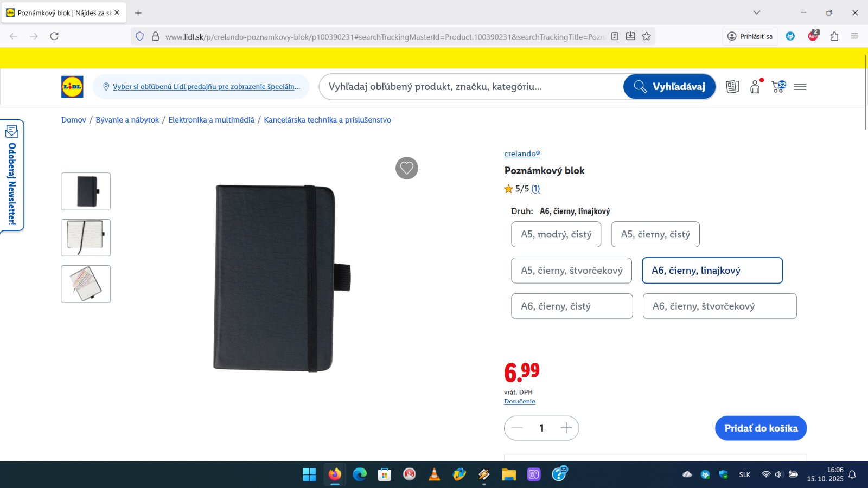The image size is (868, 488).
Task: Reload the page in browser toolbar
Action: tap(54, 36)
